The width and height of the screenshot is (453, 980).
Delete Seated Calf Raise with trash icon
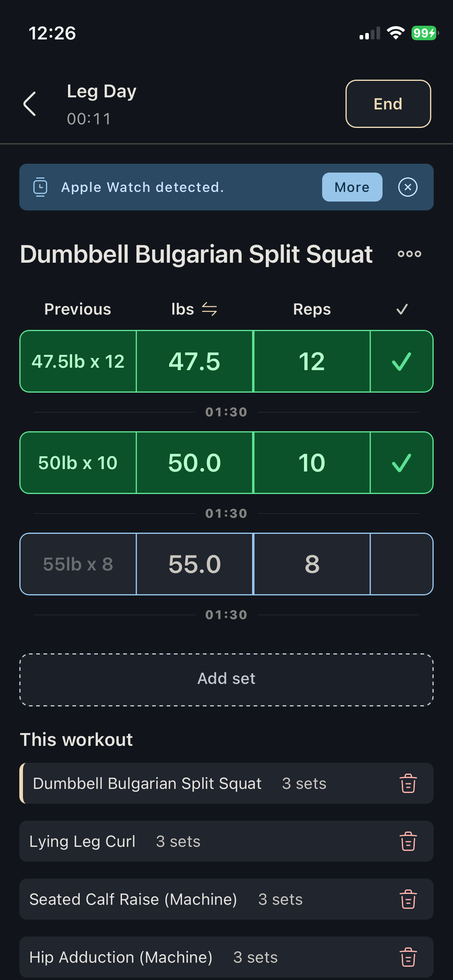point(408,899)
